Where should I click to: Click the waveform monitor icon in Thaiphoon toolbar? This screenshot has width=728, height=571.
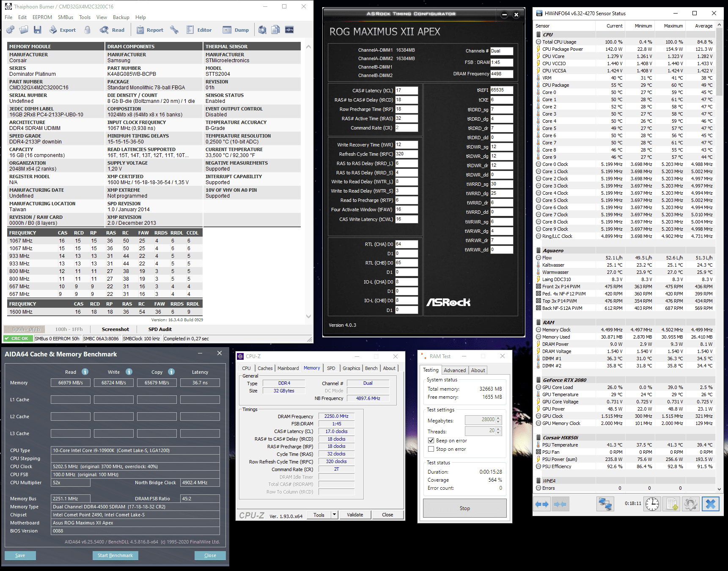[289, 30]
